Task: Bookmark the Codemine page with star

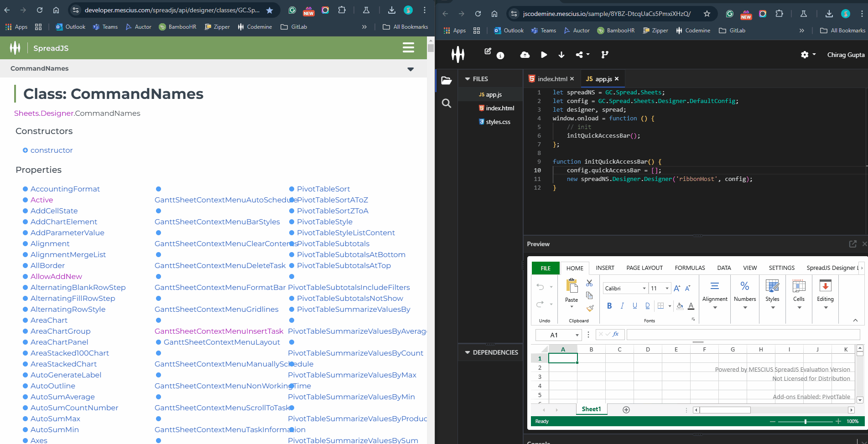Action: pos(707,14)
